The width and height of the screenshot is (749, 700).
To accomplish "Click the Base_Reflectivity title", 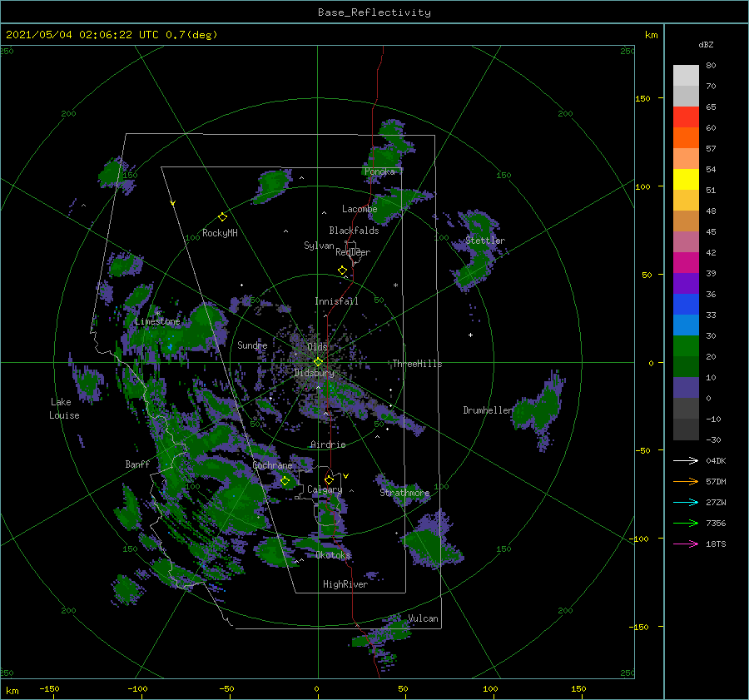I will tap(374, 12).
